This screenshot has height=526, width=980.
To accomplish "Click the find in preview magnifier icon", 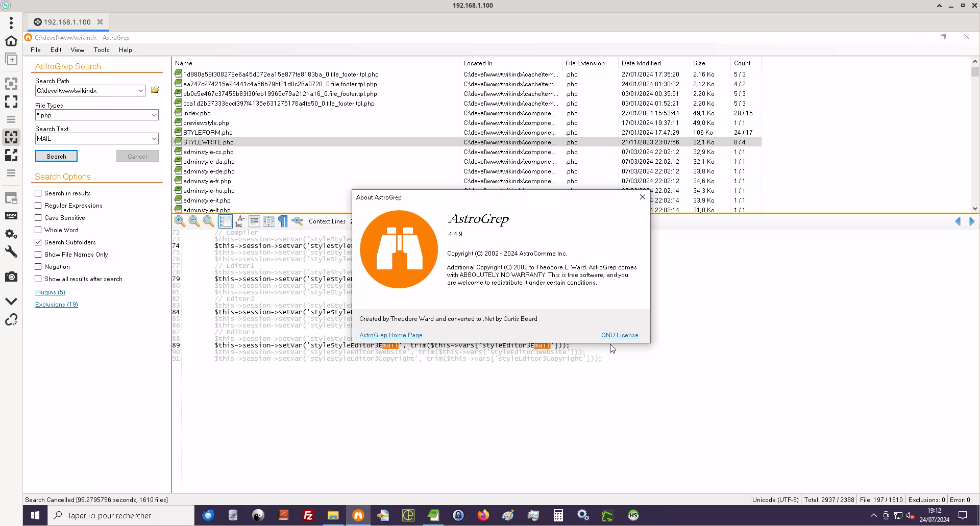I will point(297,221).
